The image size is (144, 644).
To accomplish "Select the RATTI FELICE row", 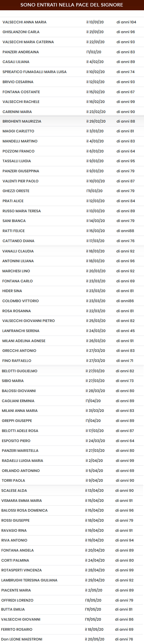I will (72, 231).
